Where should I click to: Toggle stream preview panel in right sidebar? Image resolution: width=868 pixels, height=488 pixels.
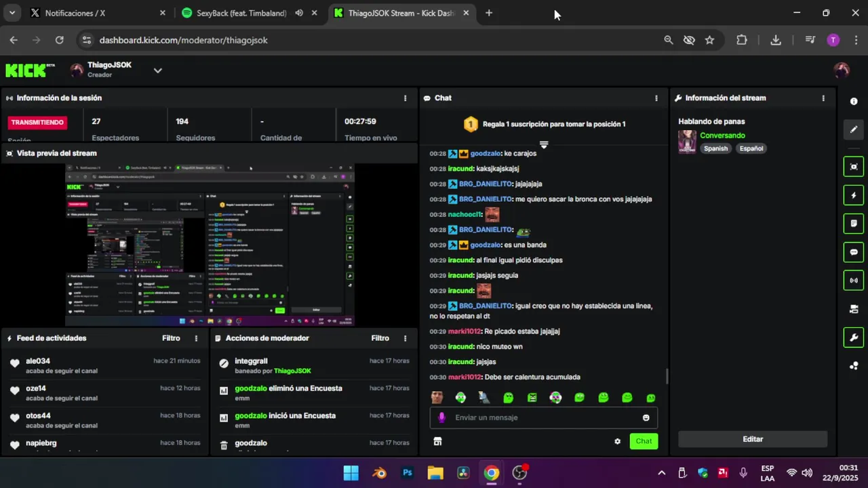click(x=854, y=167)
